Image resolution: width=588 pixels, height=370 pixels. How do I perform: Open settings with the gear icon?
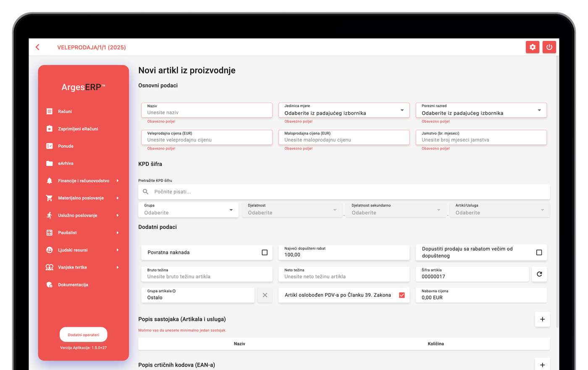click(x=533, y=47)
